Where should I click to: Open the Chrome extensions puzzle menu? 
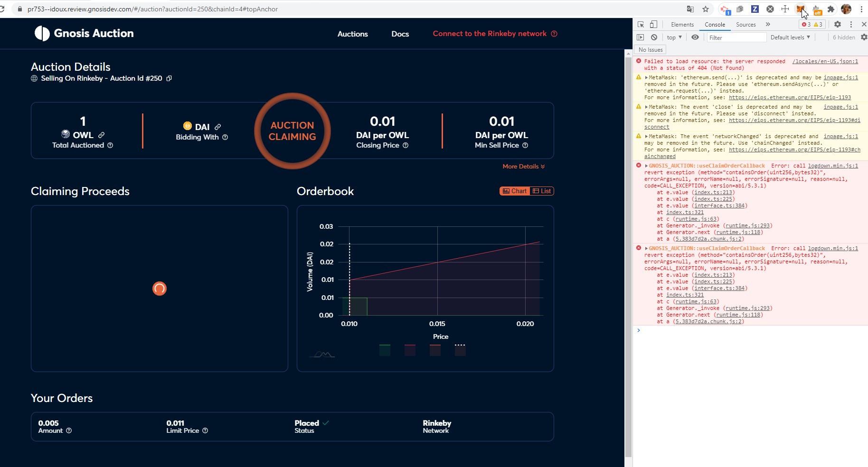(830, 9)
